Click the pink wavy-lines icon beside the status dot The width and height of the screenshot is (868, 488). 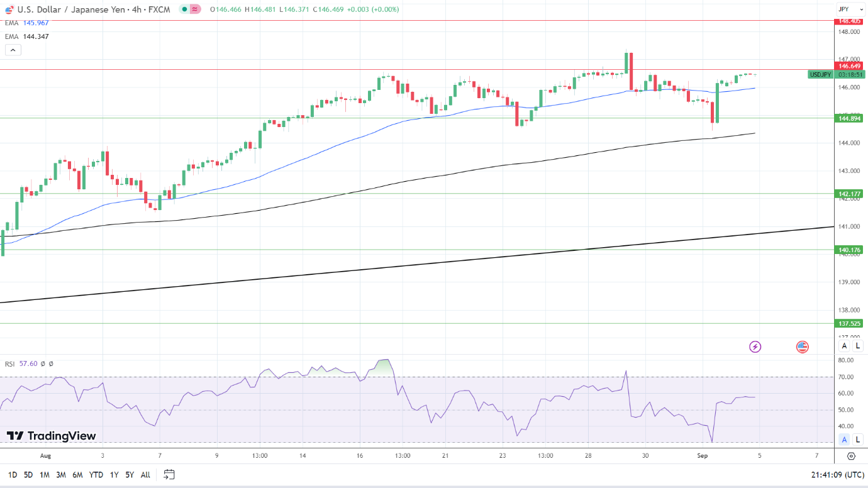pos(195,9)
